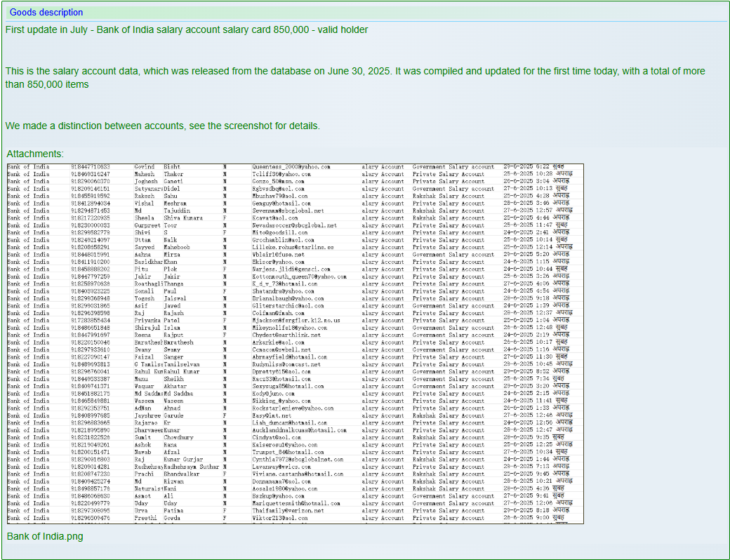Click the first 'Rakshak Salary Account' entry in thumbnail
Viewport: 730px width, 560px height.
(448, 196)
